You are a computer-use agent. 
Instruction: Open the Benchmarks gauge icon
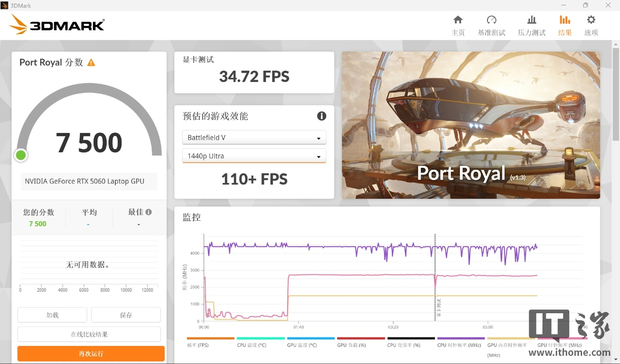[491, 20]
